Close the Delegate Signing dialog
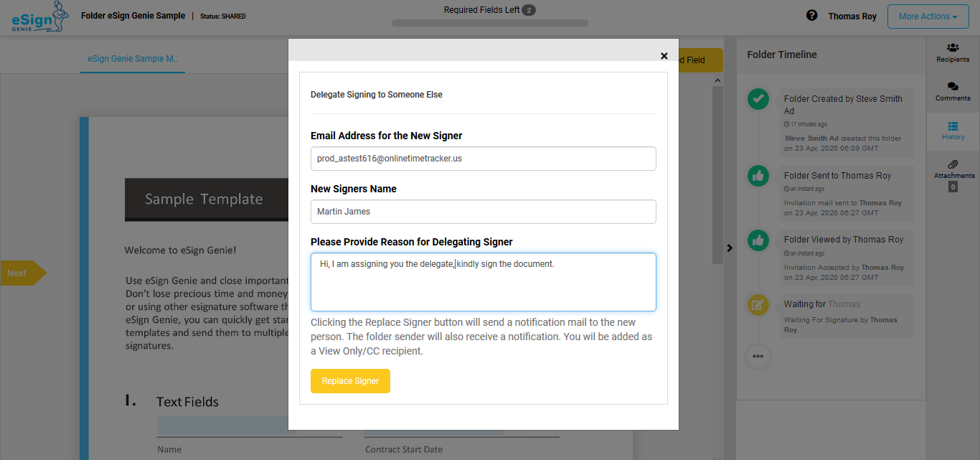Screen dimensions: 980x460 pyautogui.click(x=664, y=56)
